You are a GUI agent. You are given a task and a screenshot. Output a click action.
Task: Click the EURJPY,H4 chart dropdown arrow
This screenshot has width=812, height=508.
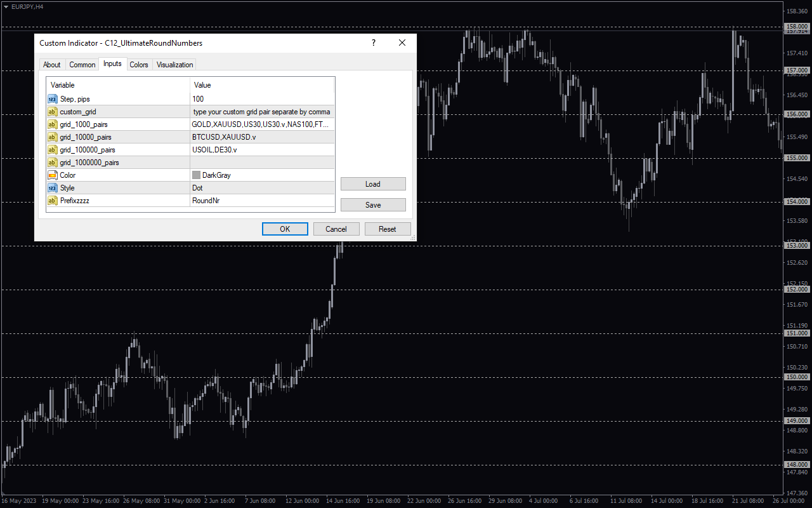6,6
